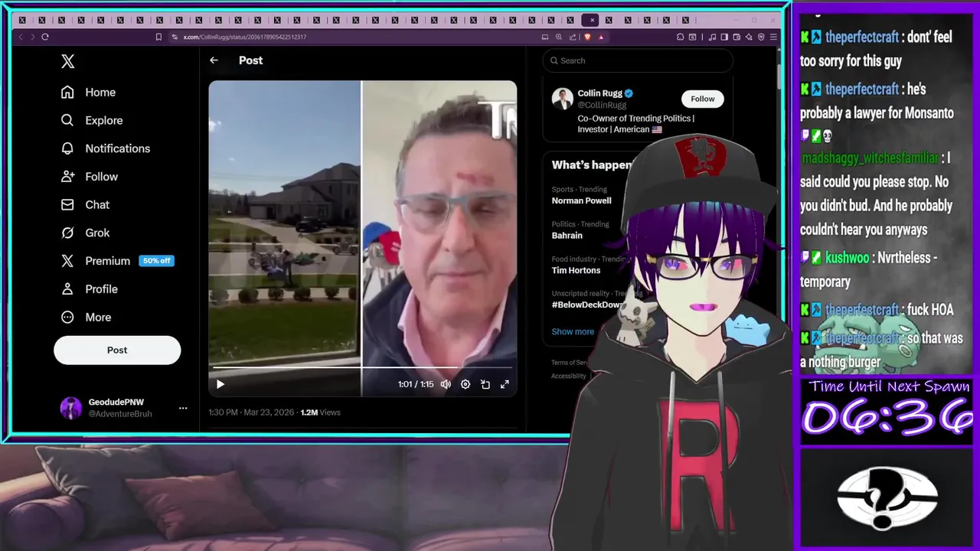Open Grok from the sidebar
980x551 pixels.
click(x=85, y=233)
